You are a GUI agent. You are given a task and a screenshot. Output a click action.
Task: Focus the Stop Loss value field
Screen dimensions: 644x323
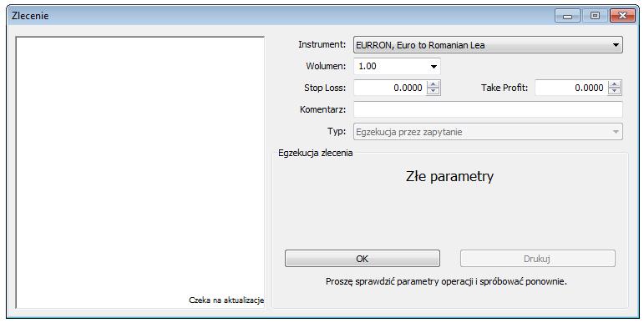390,88
